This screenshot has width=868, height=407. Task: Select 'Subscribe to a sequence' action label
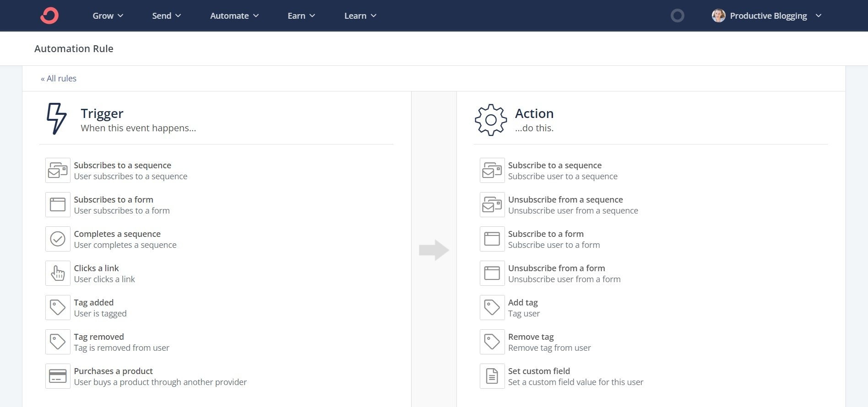tap(555, 165)
